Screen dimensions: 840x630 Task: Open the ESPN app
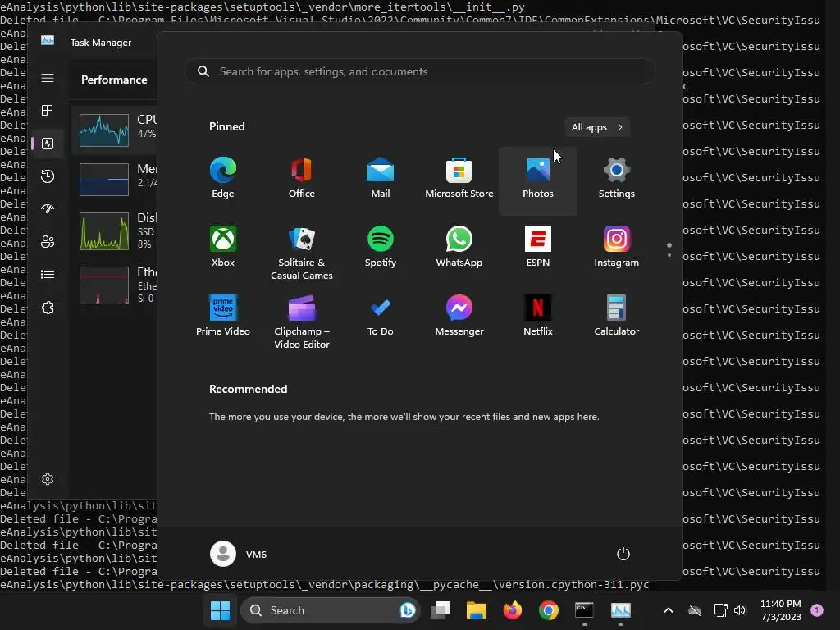click(x=538, y=248)
